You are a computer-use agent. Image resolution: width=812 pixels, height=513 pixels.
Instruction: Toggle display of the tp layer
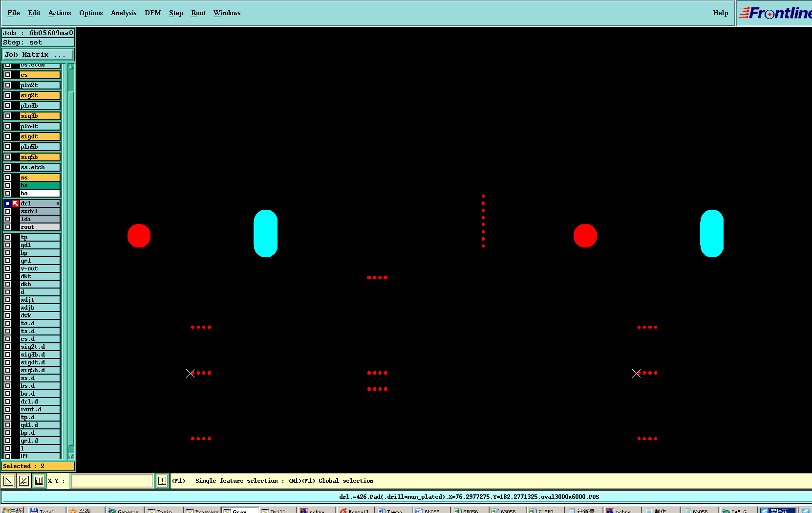point(8,237)
